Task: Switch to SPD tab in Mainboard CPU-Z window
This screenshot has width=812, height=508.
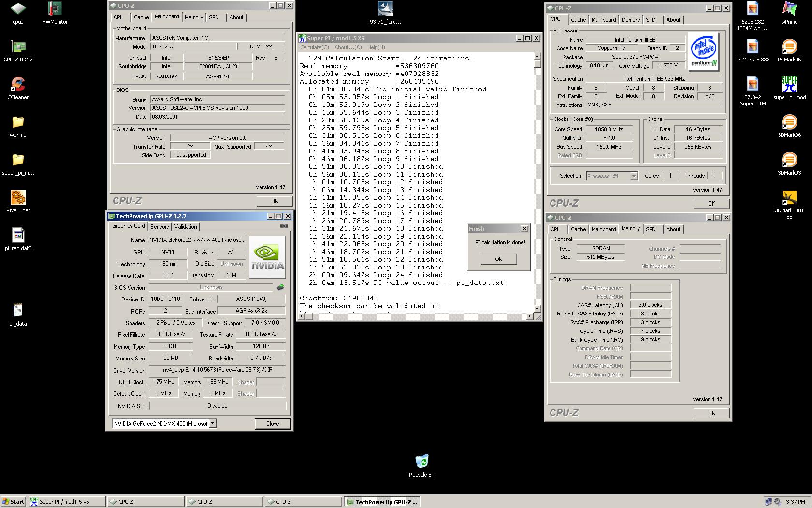Action: [214, 17]
